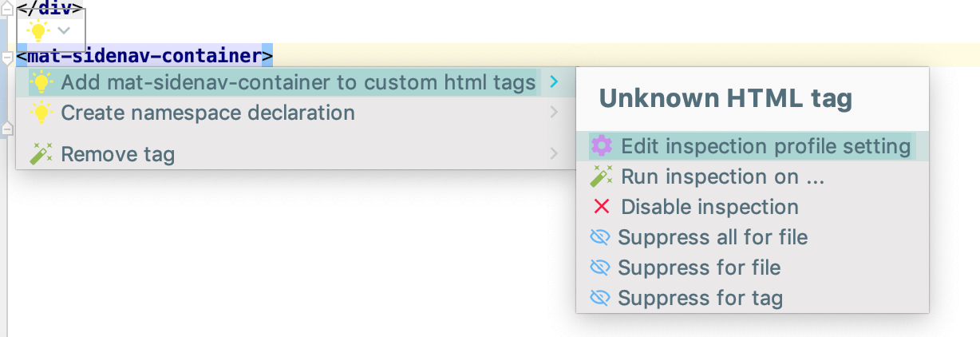Collapse the fold marker beside the closing div
This screenshot has height=337, width=980.
[x=7, y=8]
